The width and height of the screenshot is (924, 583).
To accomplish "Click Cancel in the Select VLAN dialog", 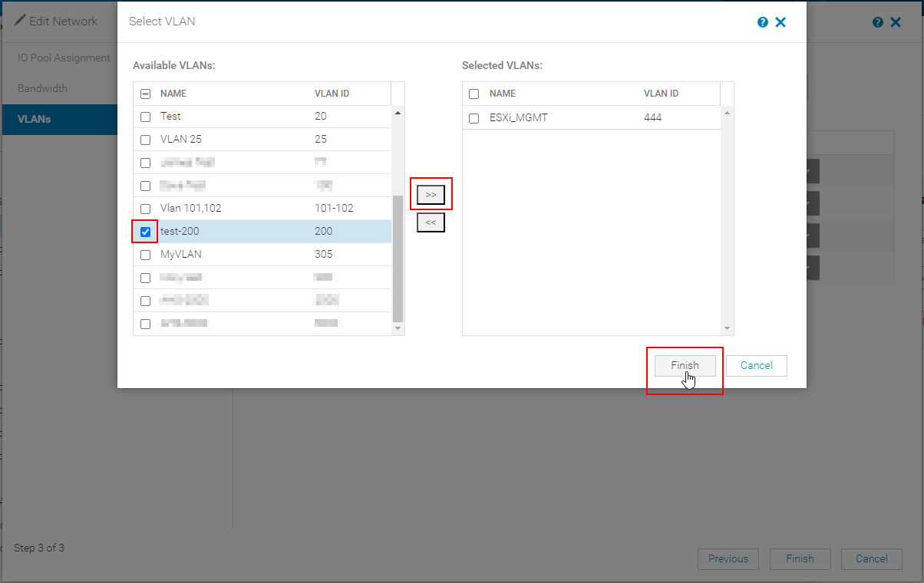I will point(756,365).
